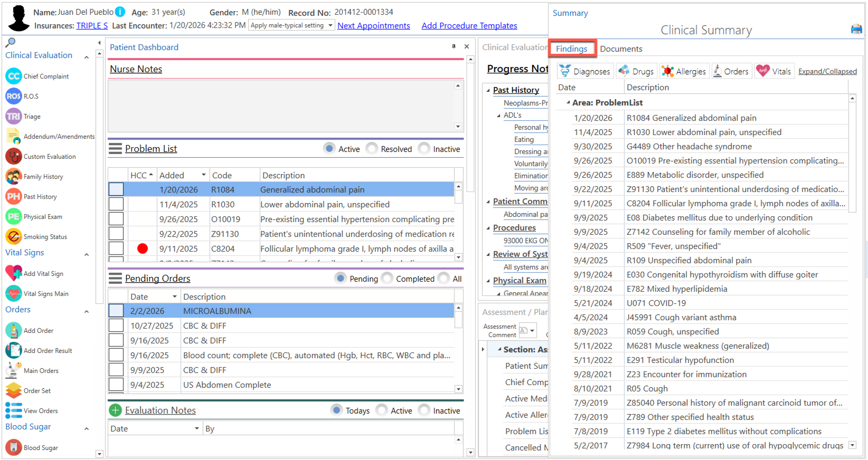Switch to the Documents tab
The height and width of the screenshot is (460, 868).
(x=621, y=49)
